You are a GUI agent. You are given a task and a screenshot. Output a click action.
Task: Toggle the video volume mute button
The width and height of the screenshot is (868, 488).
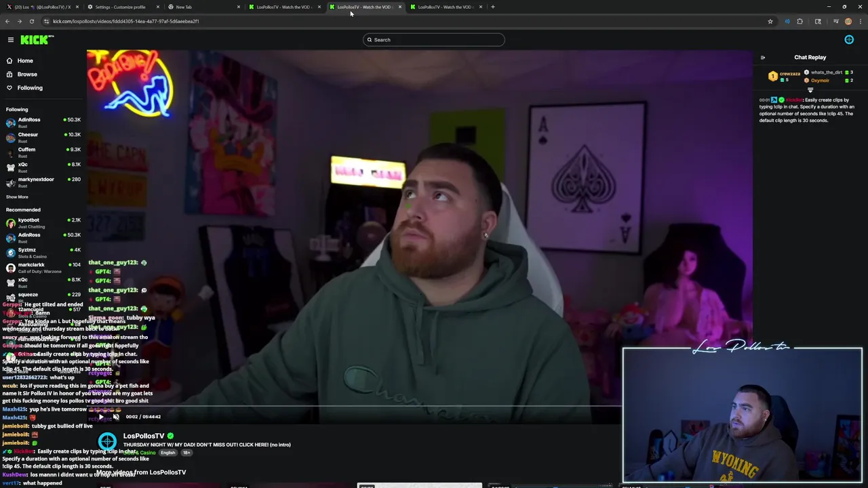(x=116, y=417)
